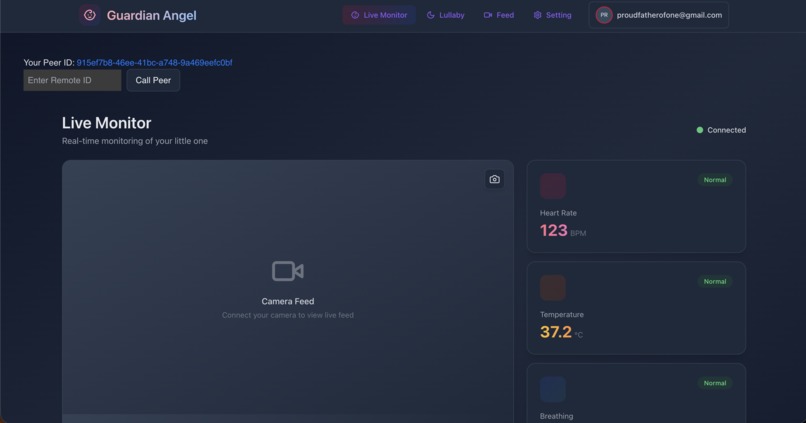The height and width of the screenshot is (423, 806).
Task: Click the 'Your Peer ID:' label
Action: point(49,63)
